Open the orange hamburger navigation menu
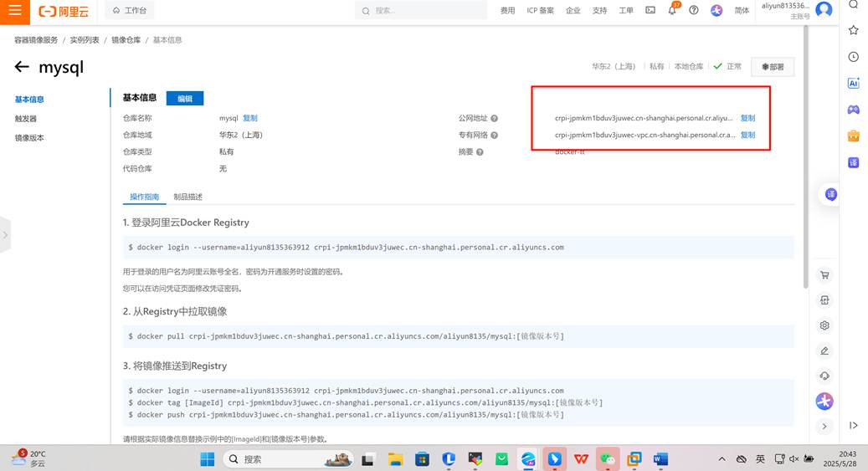Viewport: 868px width, 471px height. click(x=15, y=11)
